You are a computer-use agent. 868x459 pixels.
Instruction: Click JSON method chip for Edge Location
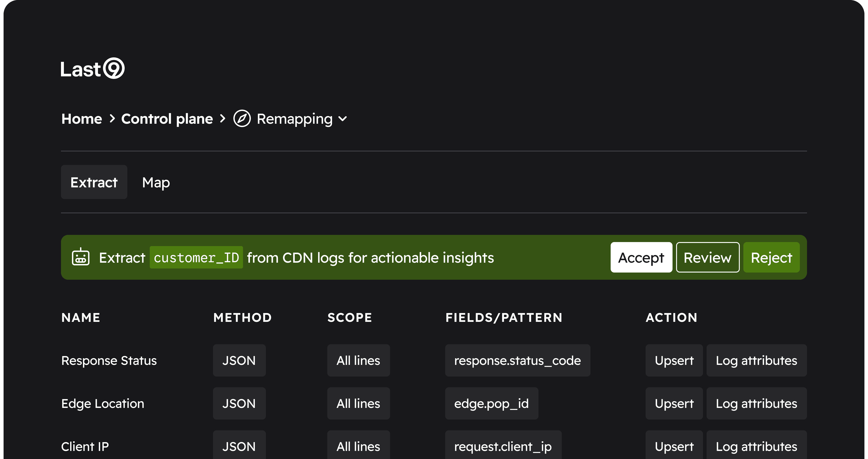[239, 403]
